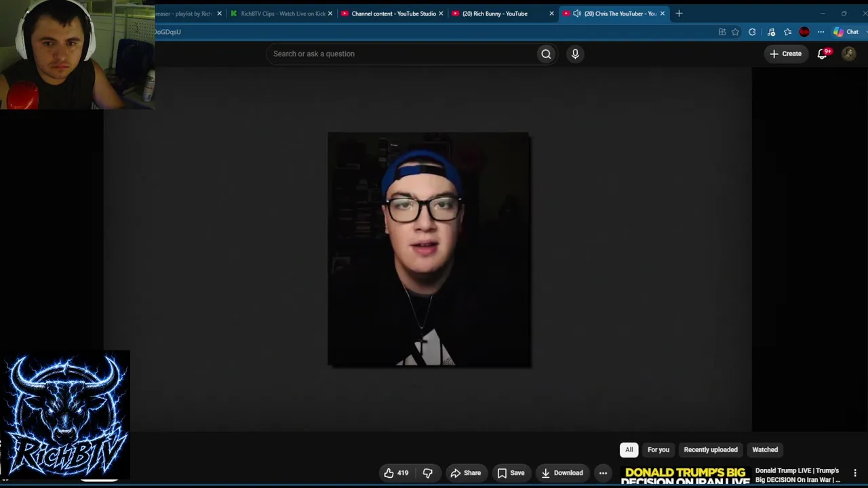Open YouTube notifications bell

[x=823, y=54]
